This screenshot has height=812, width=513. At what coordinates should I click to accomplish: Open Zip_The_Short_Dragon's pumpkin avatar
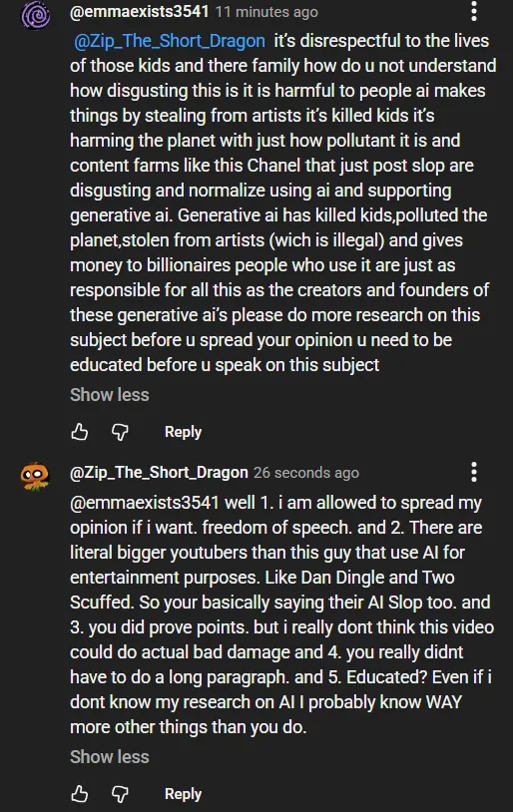[35, 476]
